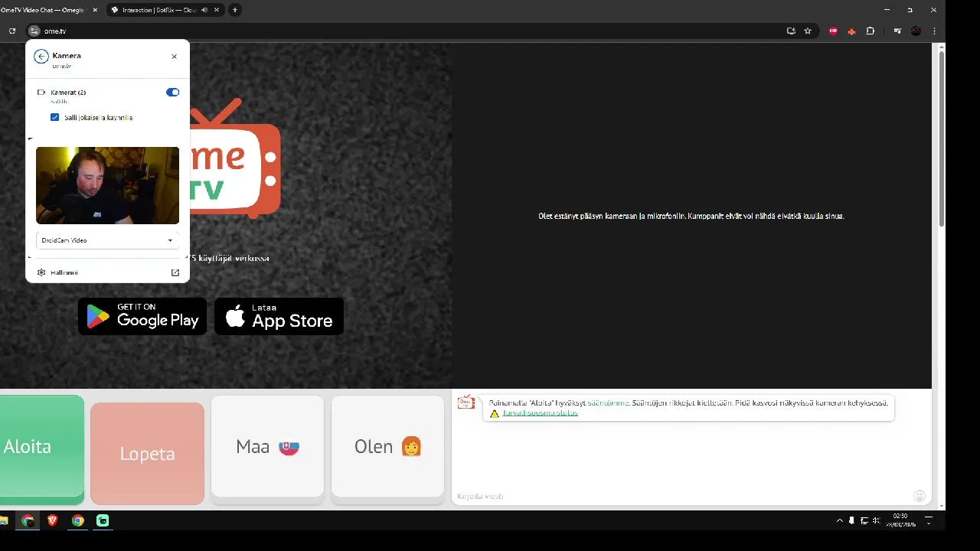Close the Interaction BotRix tab
Viewport: 980px width, 551px height.
(217, 10)
